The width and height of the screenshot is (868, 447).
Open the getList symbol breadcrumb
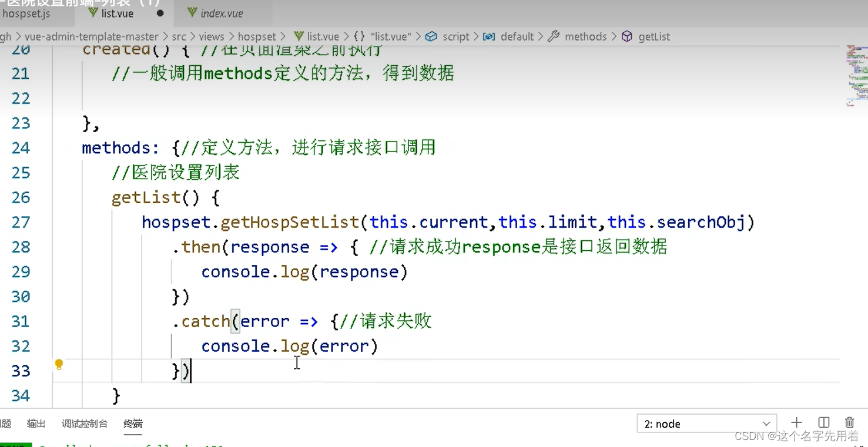coord(654,36)
